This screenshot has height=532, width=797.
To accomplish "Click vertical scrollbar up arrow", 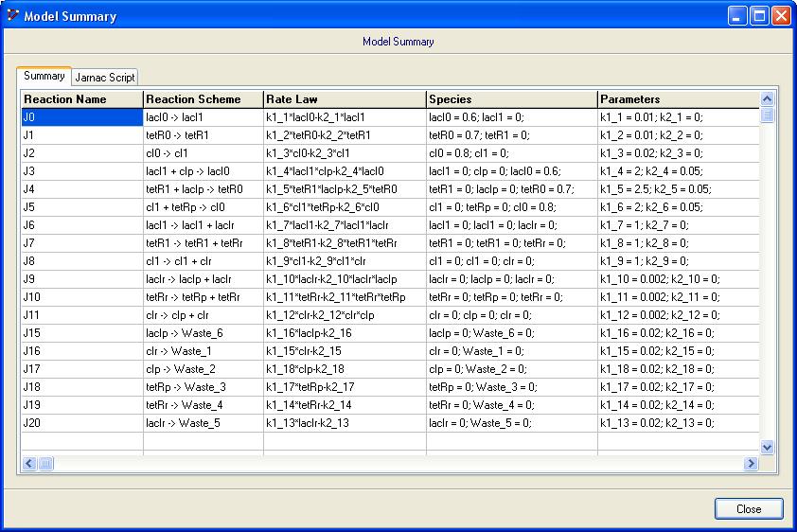I will click(767, 98).
